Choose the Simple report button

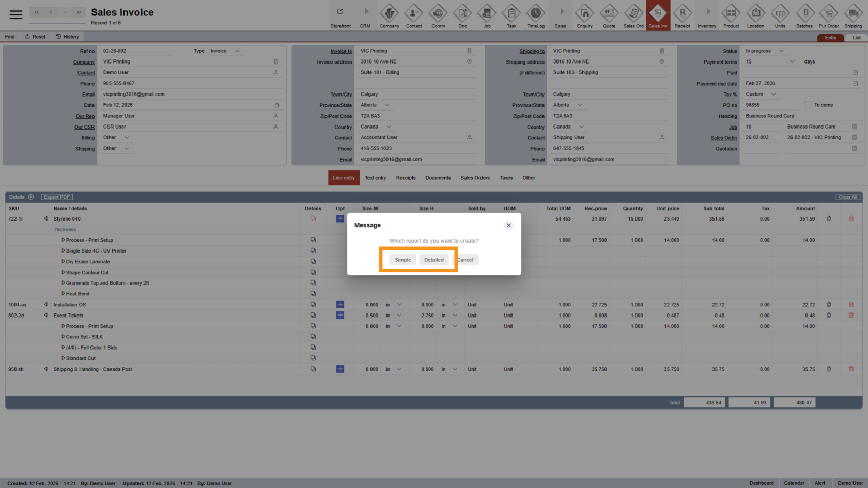click(402, 260)
